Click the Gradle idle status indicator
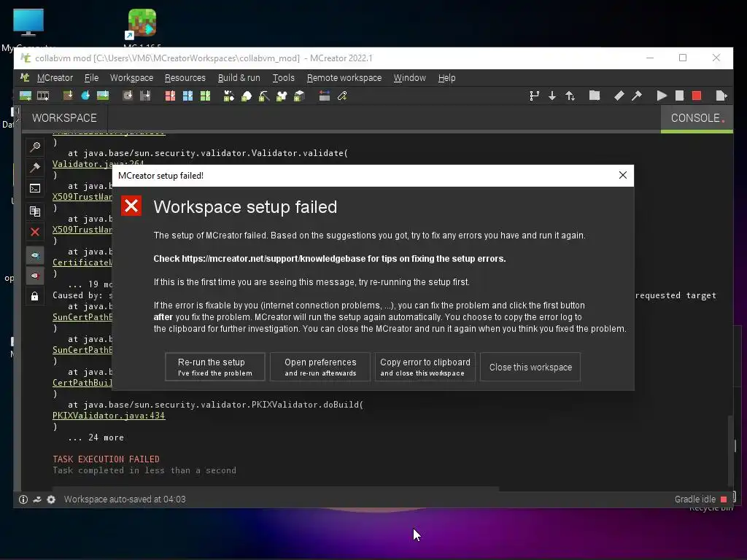Viewport: 747px width, 560px height. point(700,499)
